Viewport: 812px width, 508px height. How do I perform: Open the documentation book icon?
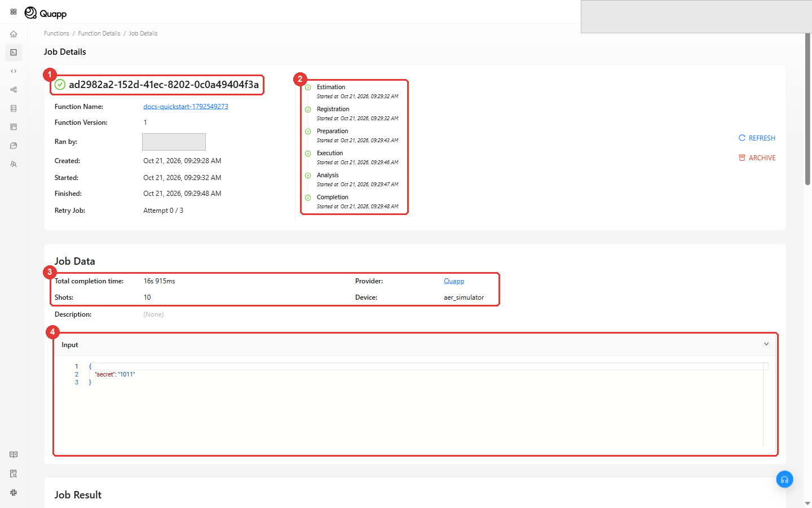coord(14,454)
